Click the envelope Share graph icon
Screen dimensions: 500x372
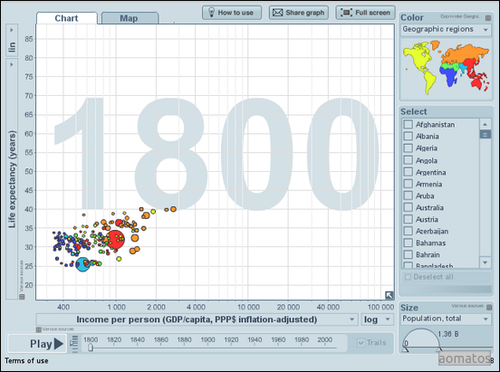278,13
